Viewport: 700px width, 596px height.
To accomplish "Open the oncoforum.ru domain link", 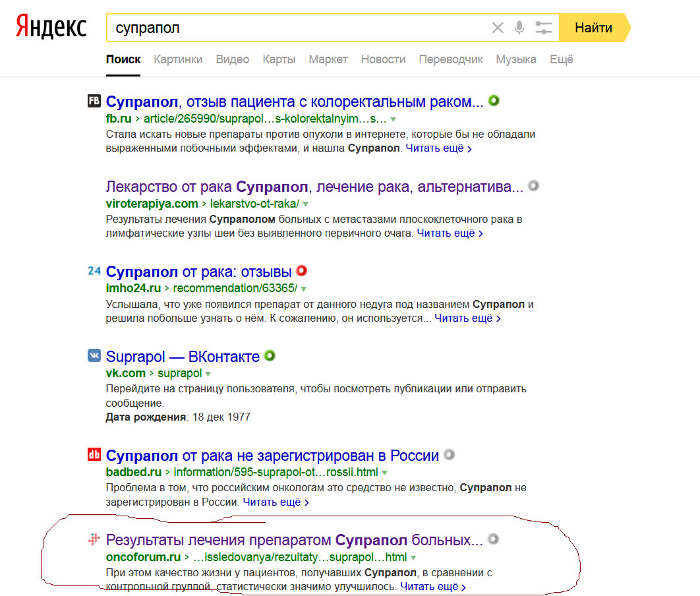I will point(143,557).
